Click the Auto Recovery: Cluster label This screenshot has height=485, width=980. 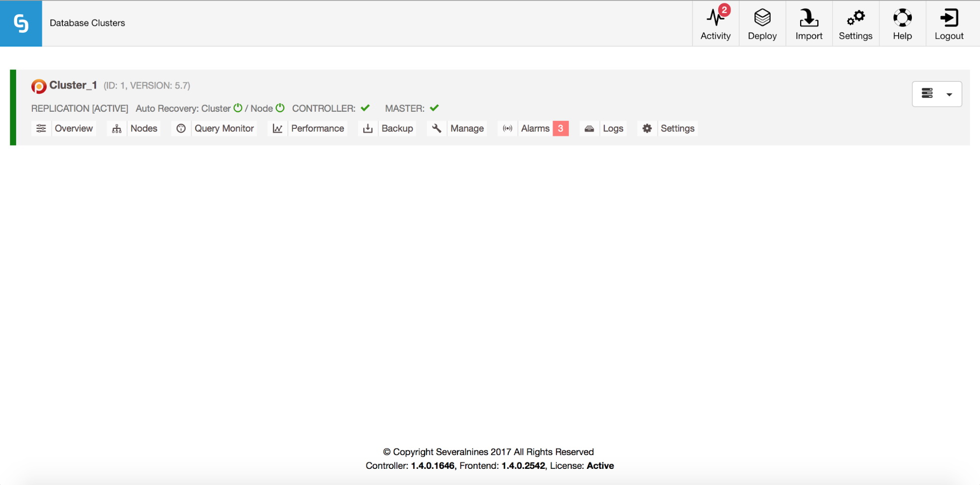click(183, 108)
